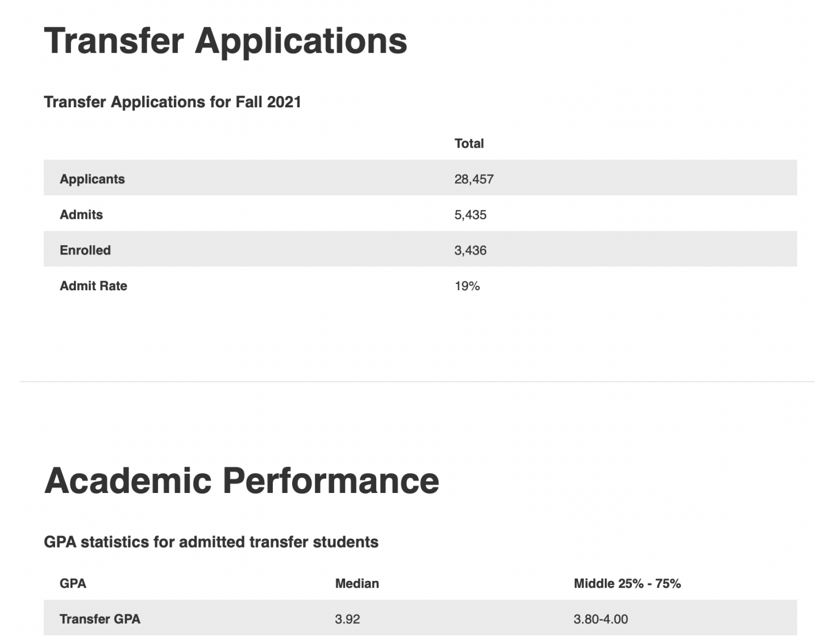Select the Admits row label
The width and height of the screenshot is (815, 644).
click(81, 215)
